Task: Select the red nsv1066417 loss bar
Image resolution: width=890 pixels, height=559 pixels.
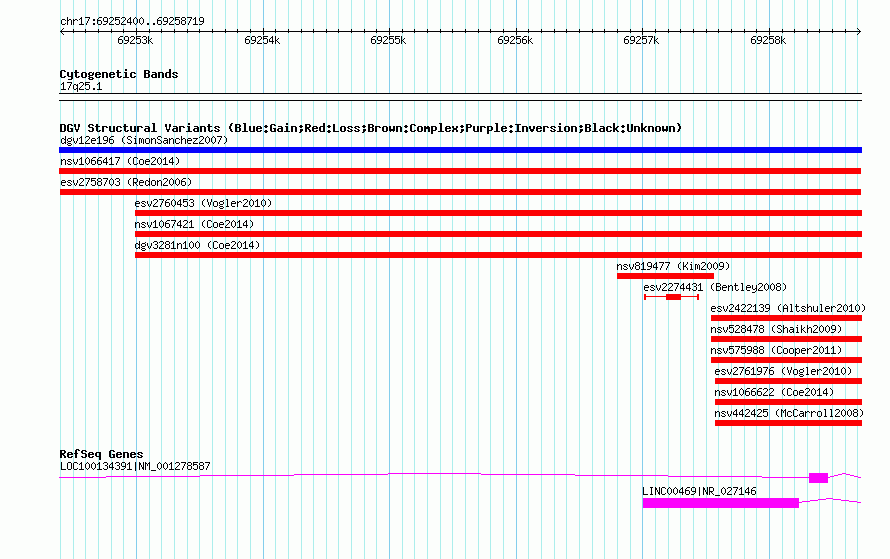Action: point(460,171)
